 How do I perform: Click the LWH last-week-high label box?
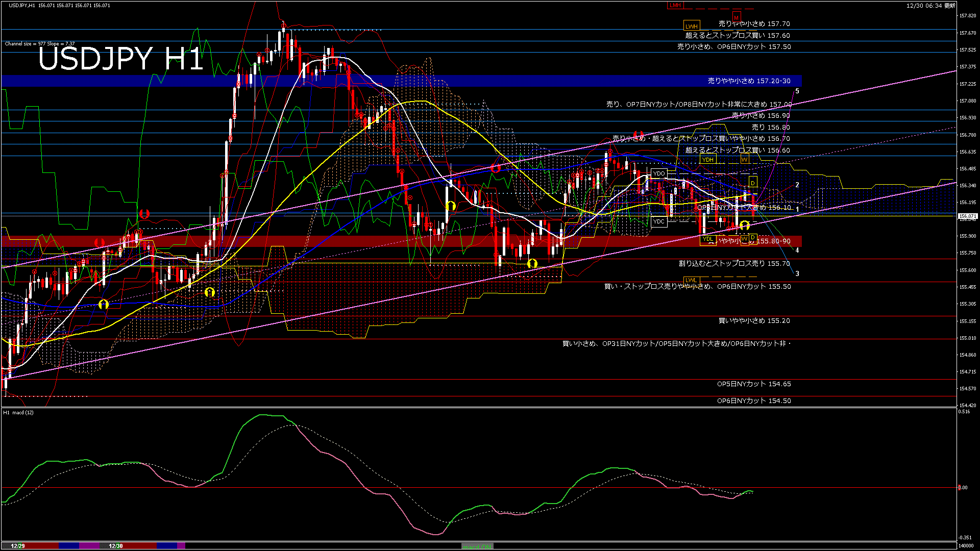[691, 26]
